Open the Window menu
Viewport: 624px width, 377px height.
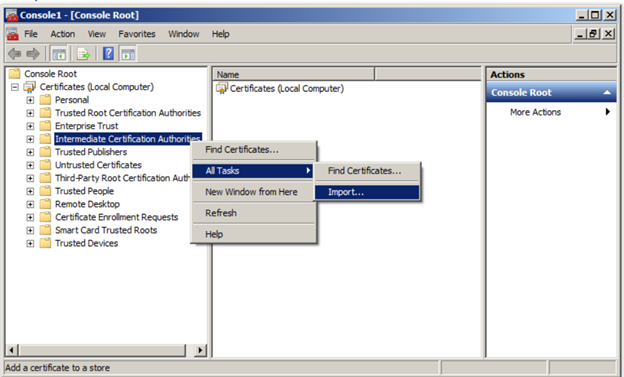tap(183, 34)
